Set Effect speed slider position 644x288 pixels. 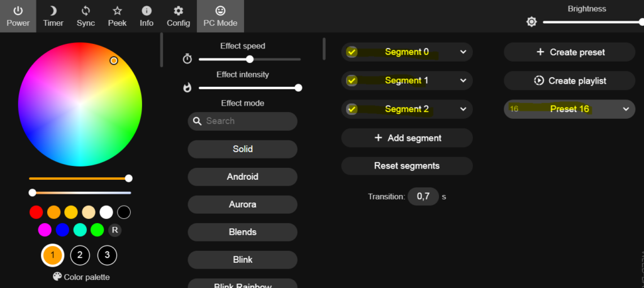[x=250, y=59]
